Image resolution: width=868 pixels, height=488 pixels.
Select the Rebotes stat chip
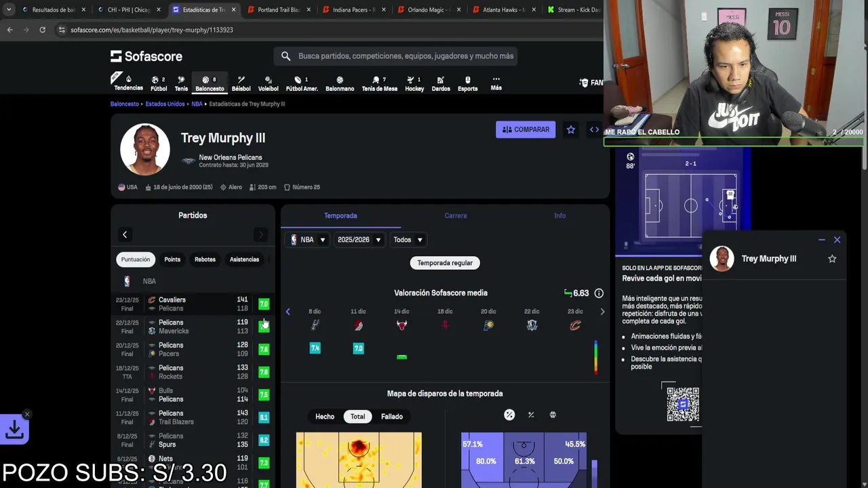[x=205, y=259]
